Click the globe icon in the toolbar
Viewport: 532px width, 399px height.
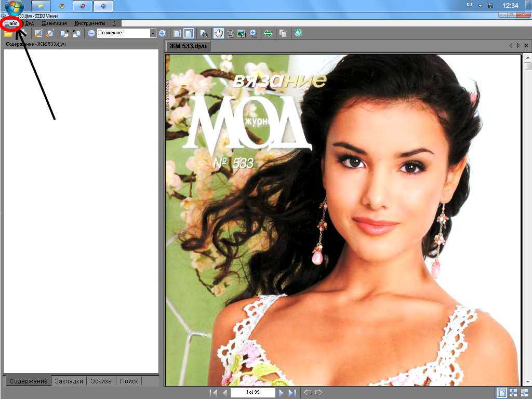298,33
